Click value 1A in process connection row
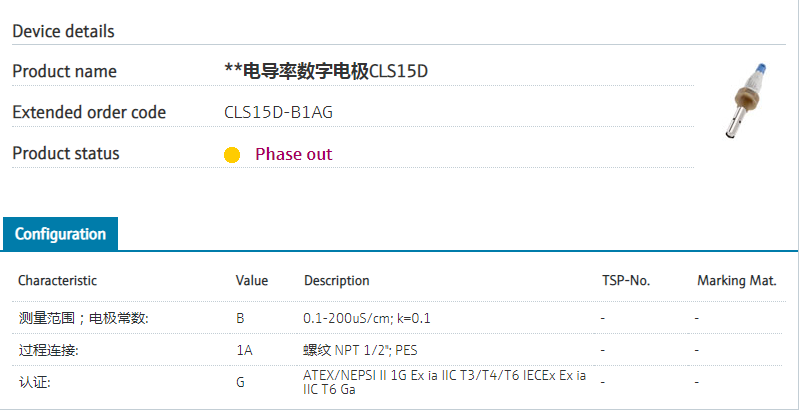The image size is (799, 410). (x=243, y=350)
